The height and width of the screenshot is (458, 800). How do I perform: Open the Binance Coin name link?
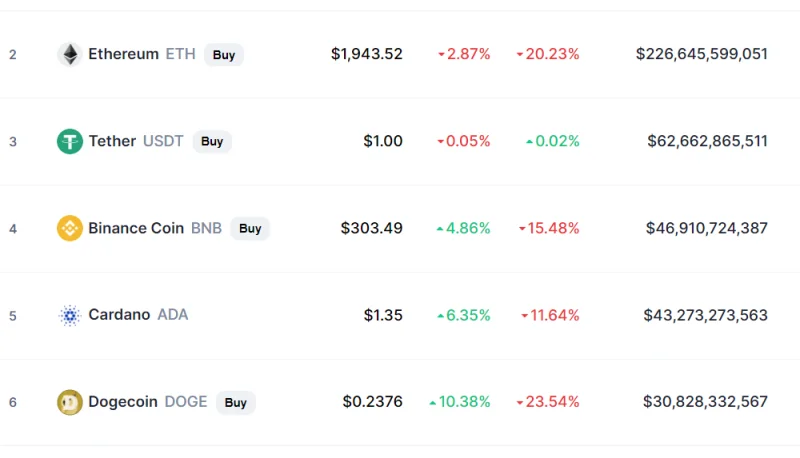(x=136, y=228)
